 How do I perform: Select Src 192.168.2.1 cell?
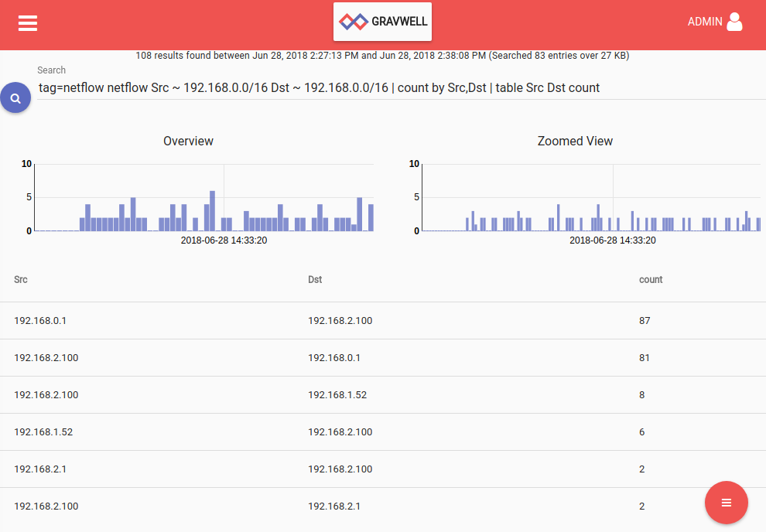click(40, 469)
